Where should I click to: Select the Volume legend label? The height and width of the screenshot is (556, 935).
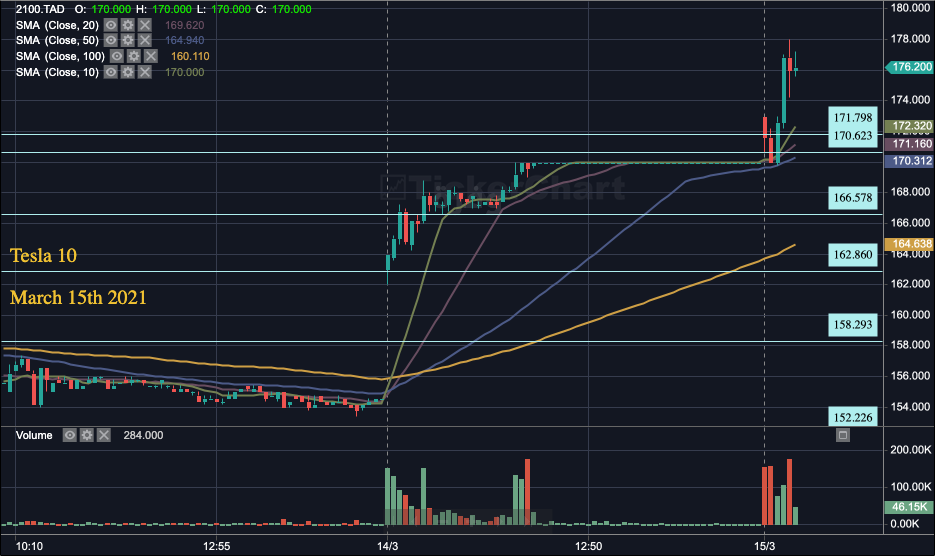34,435
